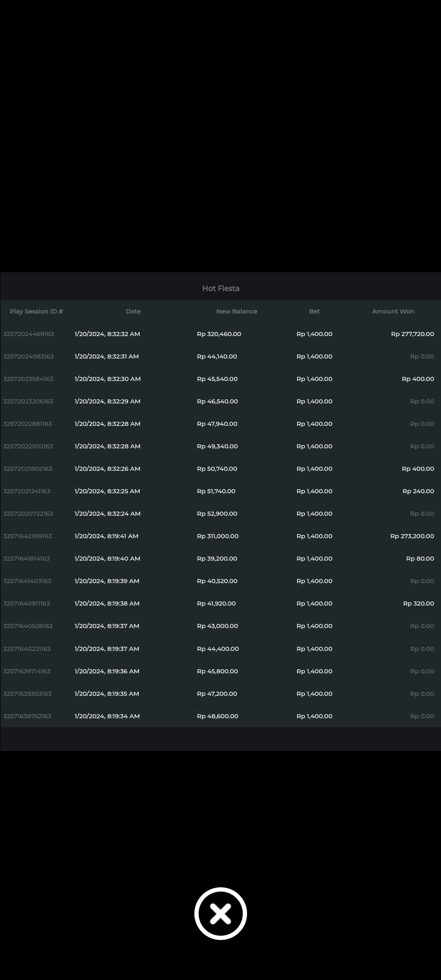The width and height of the screenshot is (441, 980).
Task: Open play session 32571642399163
Action: click(x=28, y=536)
